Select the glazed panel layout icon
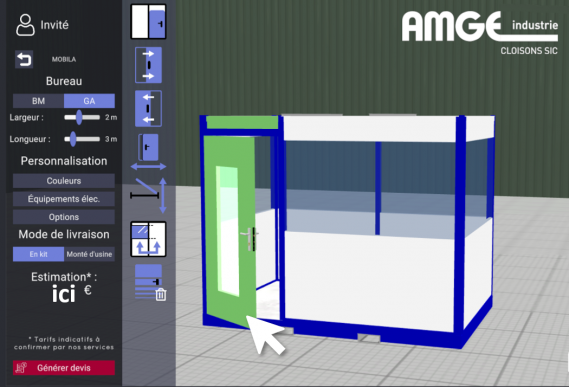 click(148, 239)
